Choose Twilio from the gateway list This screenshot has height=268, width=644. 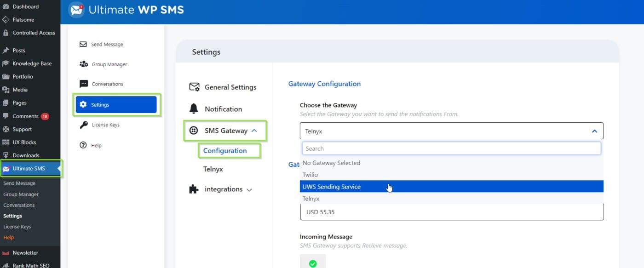click(452, 175)
